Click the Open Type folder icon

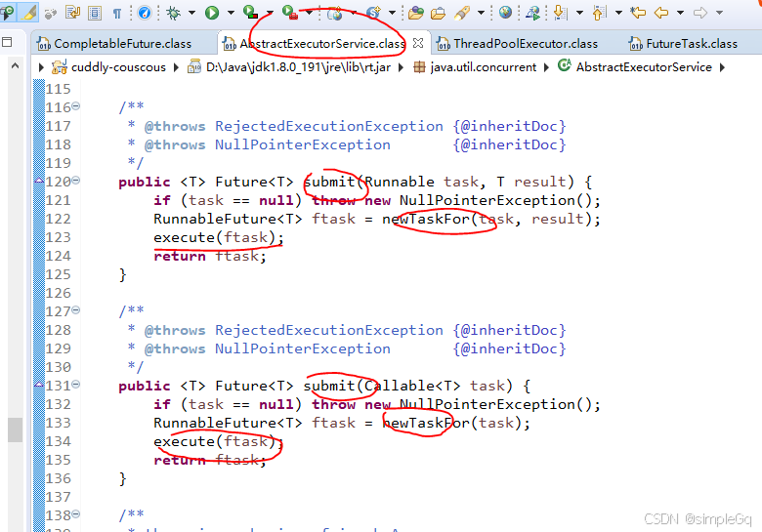tap(416, 13)
